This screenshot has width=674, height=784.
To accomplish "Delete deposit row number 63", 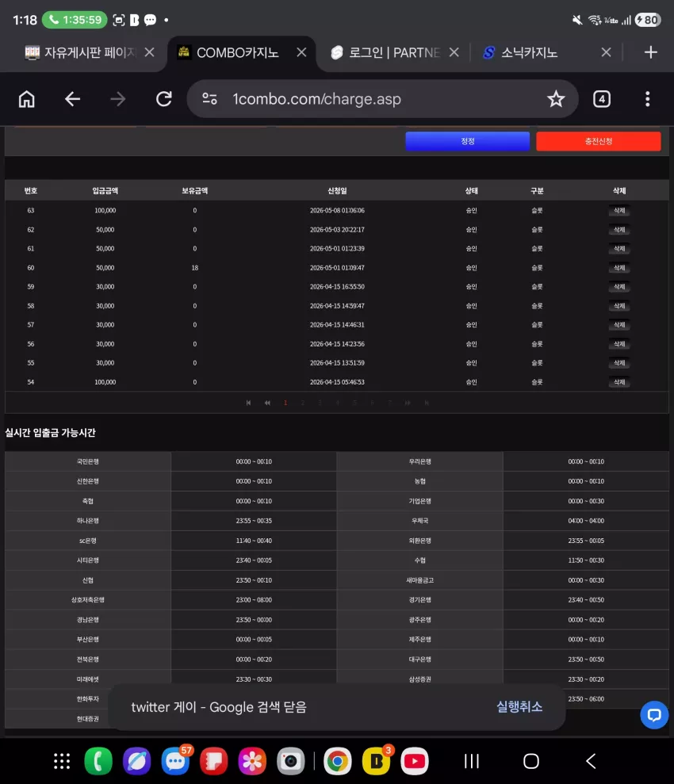I will 619,211.
